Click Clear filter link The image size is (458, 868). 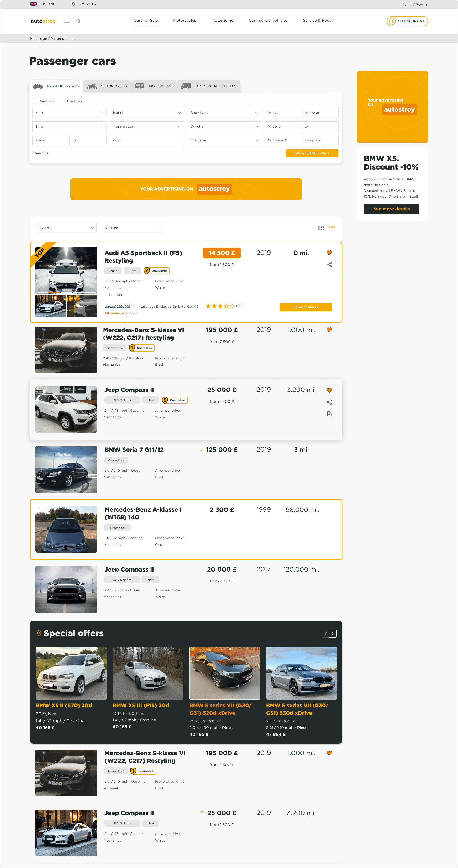[41, 153]
